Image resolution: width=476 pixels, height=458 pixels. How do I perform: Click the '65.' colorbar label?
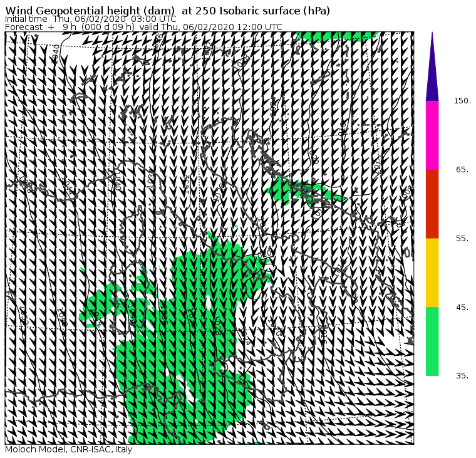pos(462,169)
